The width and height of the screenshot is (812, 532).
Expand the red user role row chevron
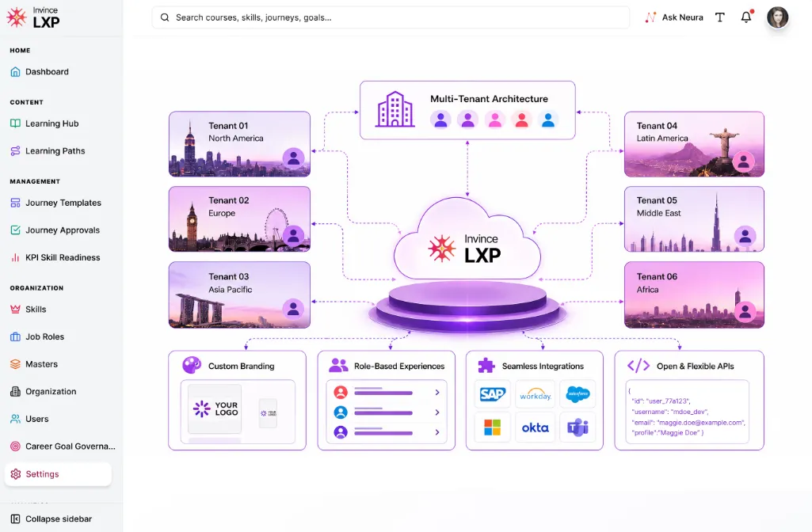(x=437, y=393)
